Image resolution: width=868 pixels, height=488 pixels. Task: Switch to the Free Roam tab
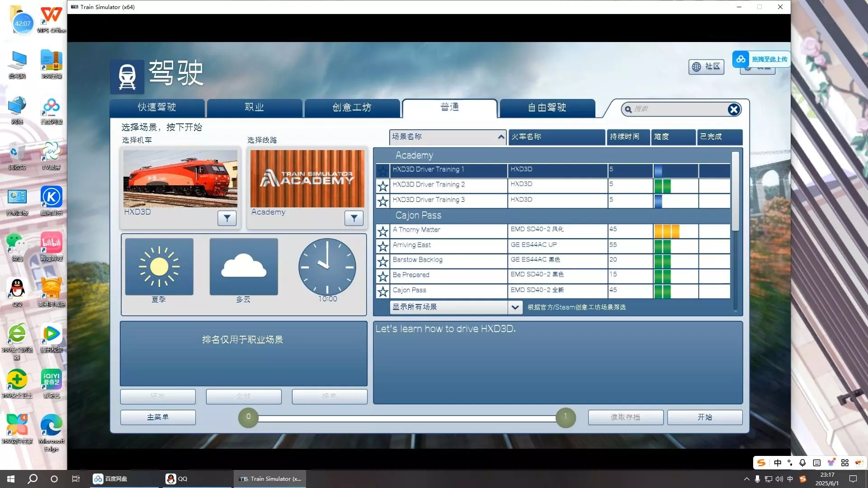tap(547, 108)
